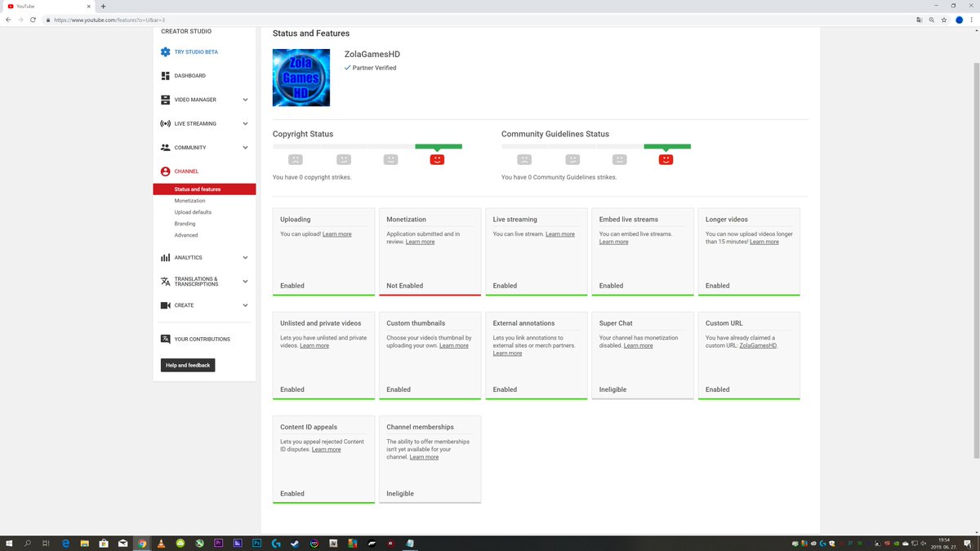980x551 pixels.
Task: Click the Community people icon
Action: point(166,148)
